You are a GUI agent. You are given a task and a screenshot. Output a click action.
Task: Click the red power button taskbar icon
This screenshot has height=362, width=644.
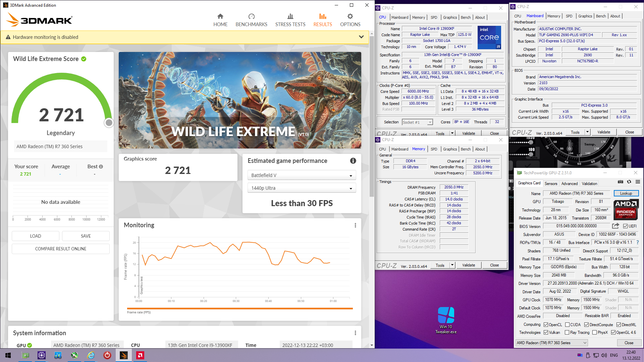(107, 355)
